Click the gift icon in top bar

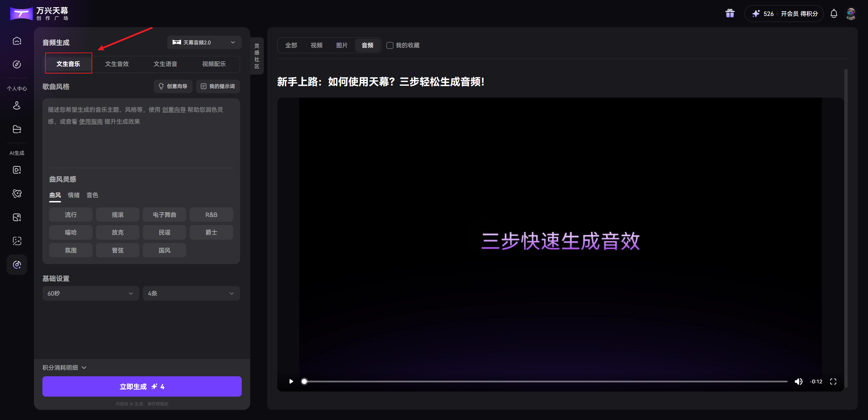[x=729, y=13]
